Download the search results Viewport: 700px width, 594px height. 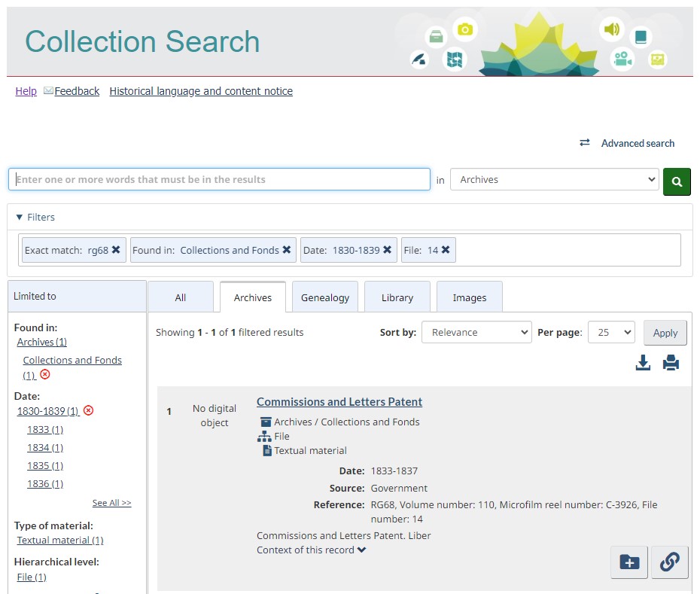point(643,364)
